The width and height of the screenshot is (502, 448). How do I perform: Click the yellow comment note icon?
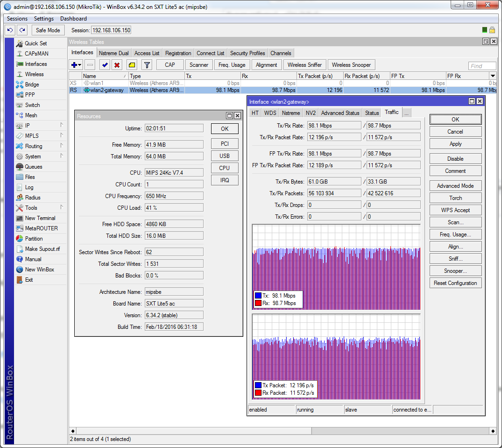pos(132,65)
